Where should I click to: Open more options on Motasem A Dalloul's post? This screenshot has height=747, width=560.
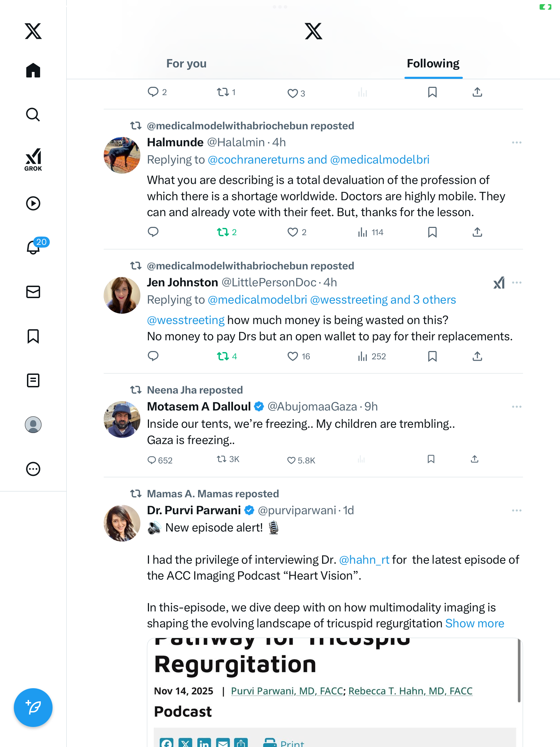point(516,407)
